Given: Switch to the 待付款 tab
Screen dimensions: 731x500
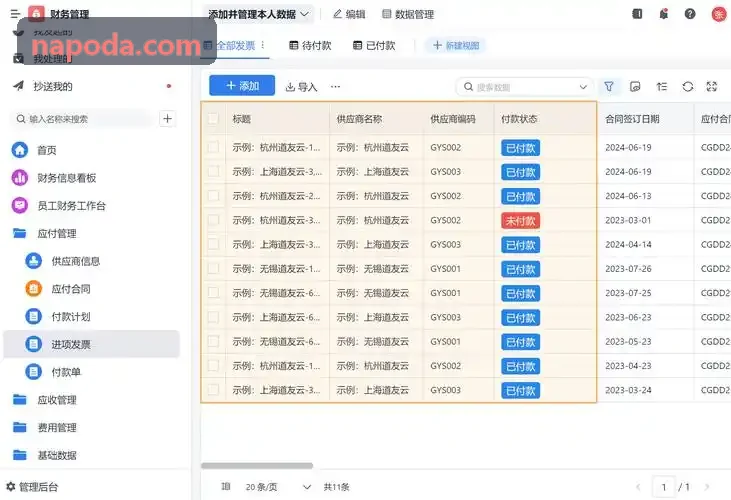Looking at the screenshot, I should tap(310, 45).
